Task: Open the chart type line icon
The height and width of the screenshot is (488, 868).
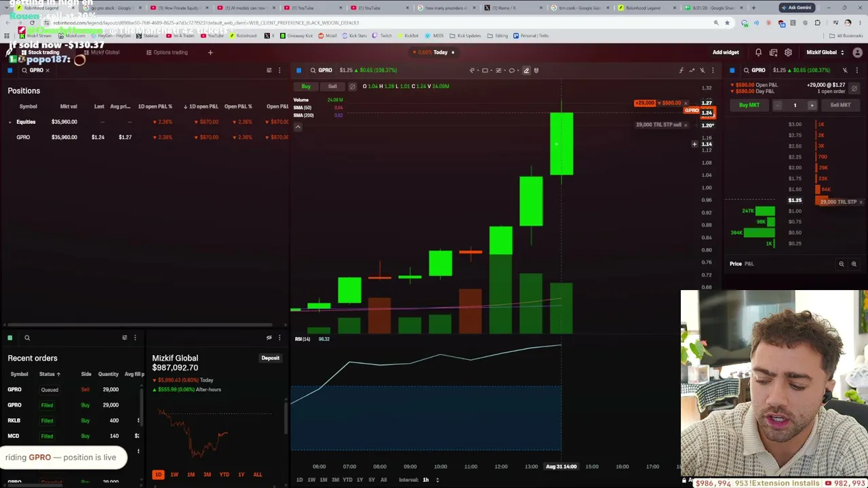Action: pyautogui.click(x=692, y=70)
